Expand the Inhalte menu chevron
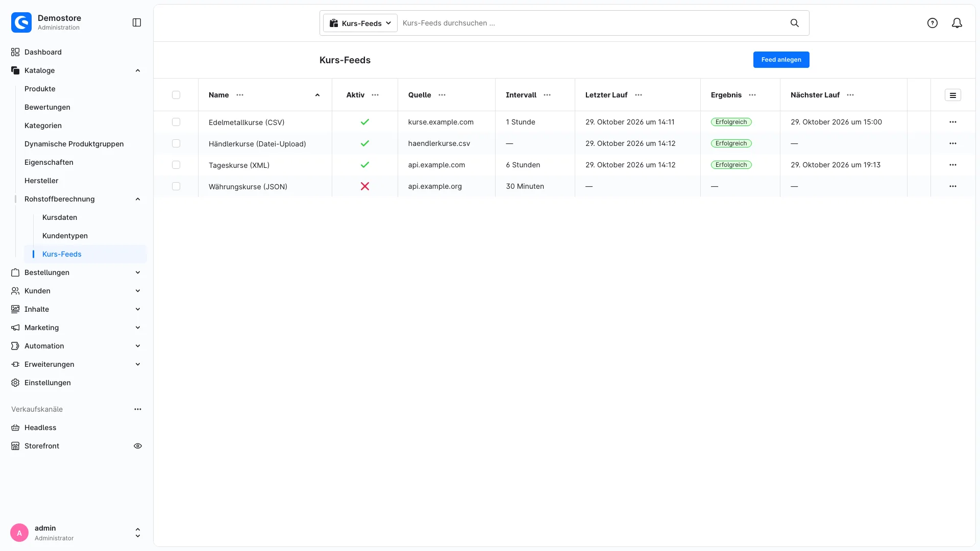This screenshot has height=551, width=980. click(x=138, y=309)
